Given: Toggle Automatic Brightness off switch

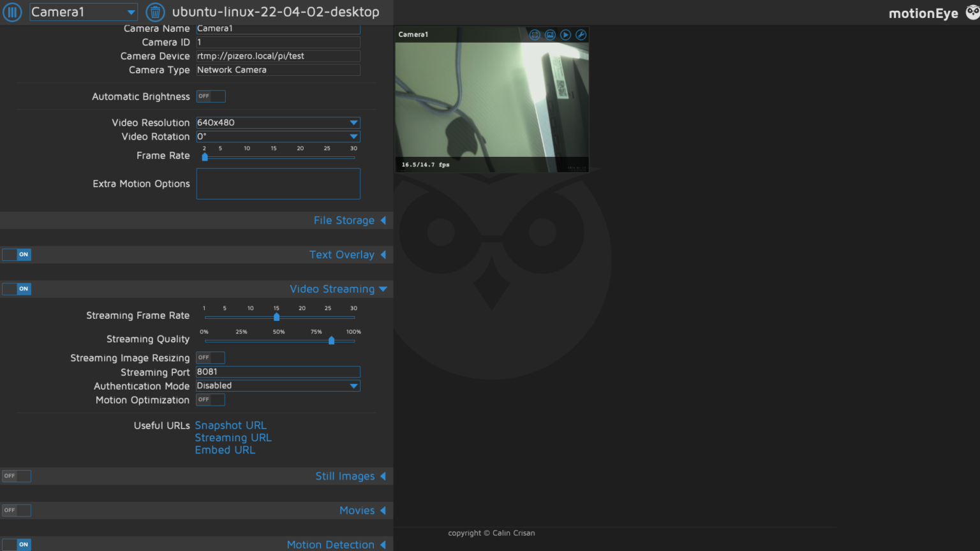Looking at the screenshot, I should (211, 96).
